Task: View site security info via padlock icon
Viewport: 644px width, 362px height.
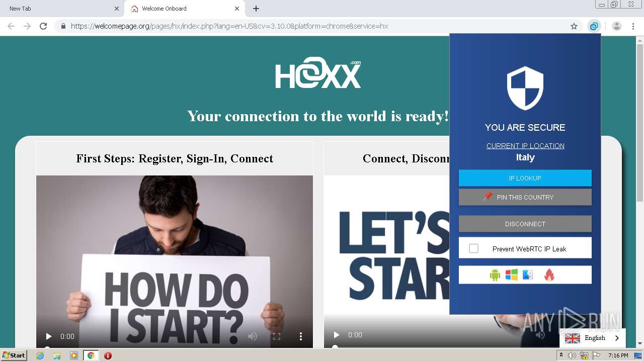Action: tap(63, 26)
